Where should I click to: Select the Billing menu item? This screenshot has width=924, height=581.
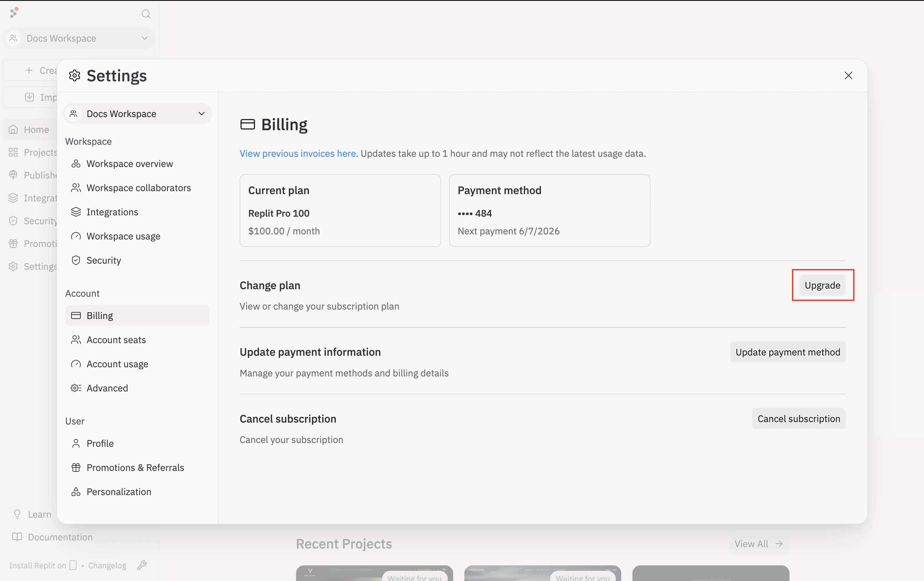click(137, 316)
